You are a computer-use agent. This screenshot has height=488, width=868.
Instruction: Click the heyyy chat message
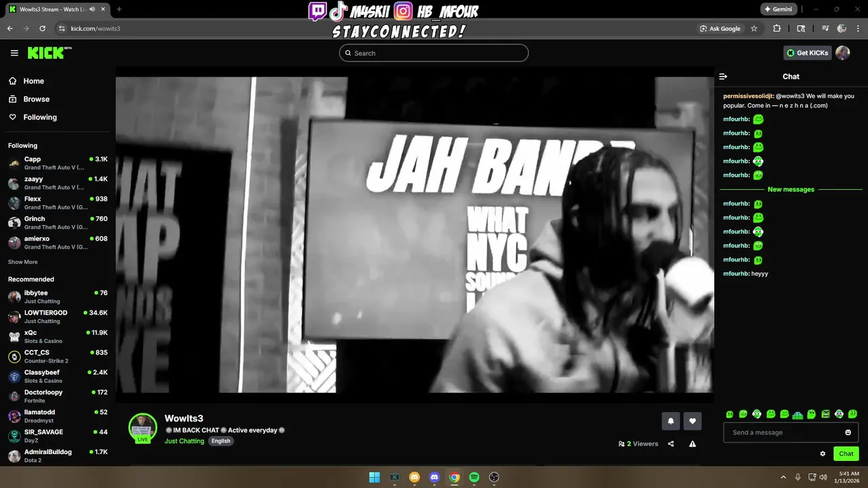pyautogui.click(x=759, y=274)
